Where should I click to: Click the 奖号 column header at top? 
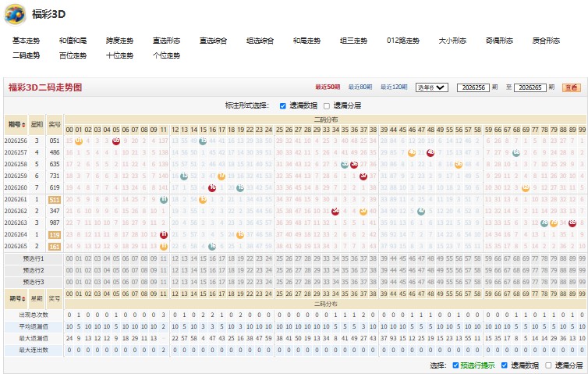[55, 125]
